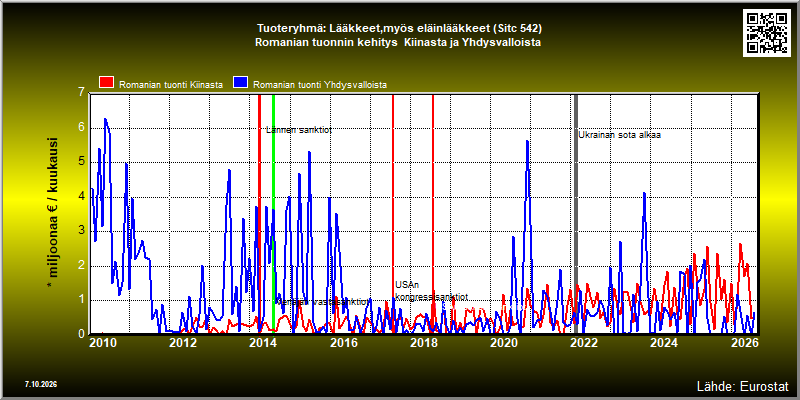Click the 'Venäjän vastasanktiot' annotation
The width and height of the screenshot is (800, 400).
(x=322, y=302)
